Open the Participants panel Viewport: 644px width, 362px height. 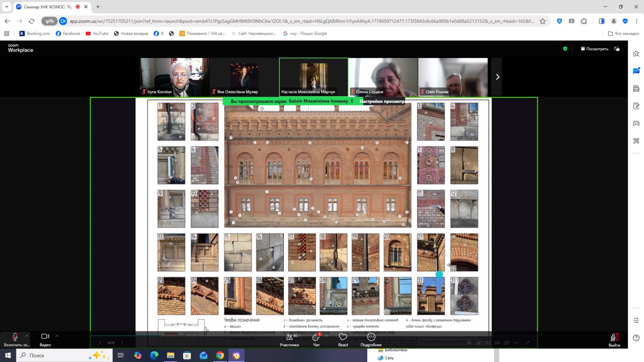coord(289,340)
